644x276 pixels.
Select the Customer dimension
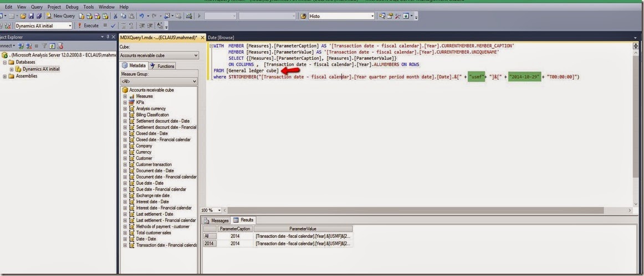[144, 158]
